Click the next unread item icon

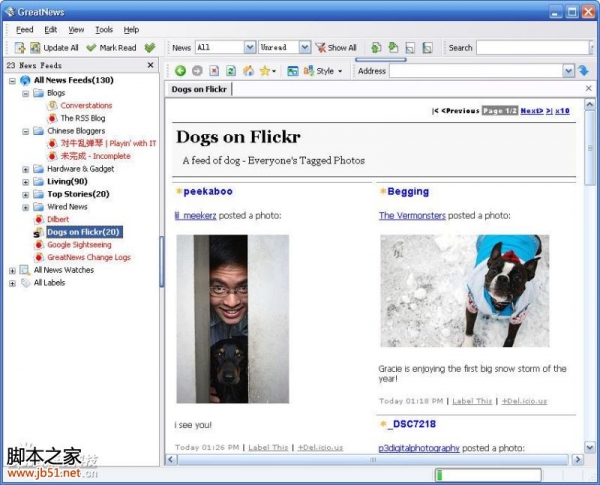tap(393, 48)
